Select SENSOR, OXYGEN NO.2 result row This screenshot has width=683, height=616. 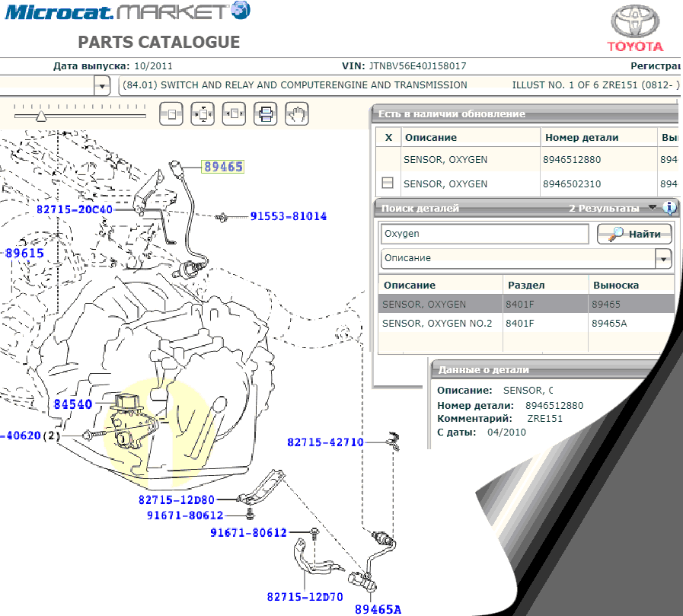click(x=437, y=324)
